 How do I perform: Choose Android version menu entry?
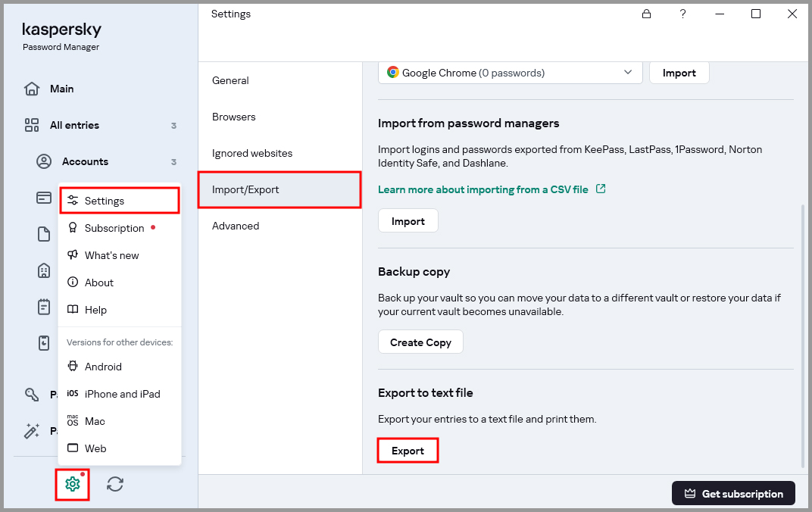click(120, 367)
